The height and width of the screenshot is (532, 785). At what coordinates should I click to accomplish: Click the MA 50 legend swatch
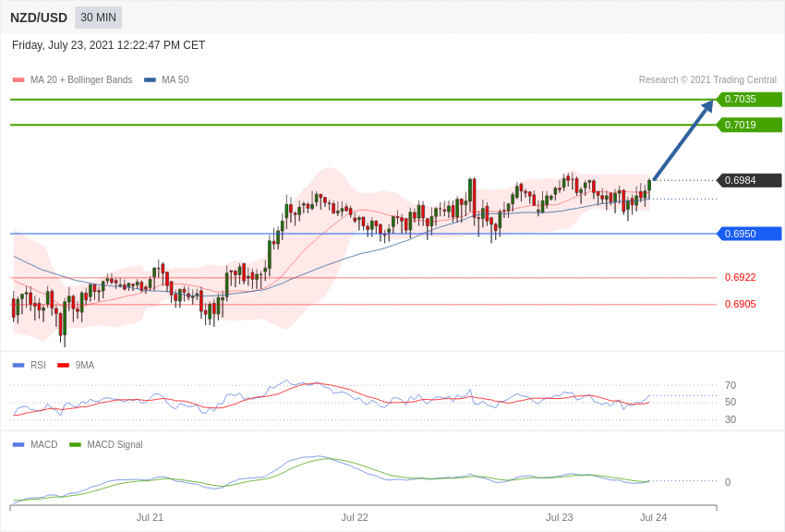point(150,80)
